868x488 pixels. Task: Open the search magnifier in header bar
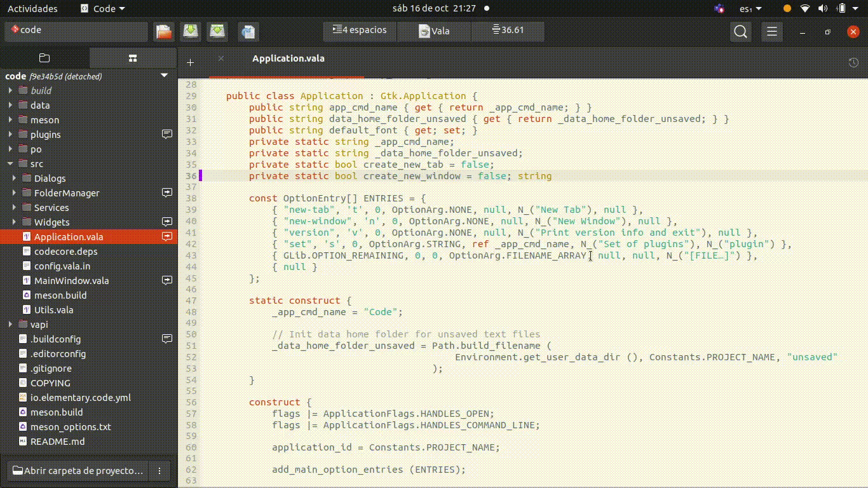pos(740,31)
